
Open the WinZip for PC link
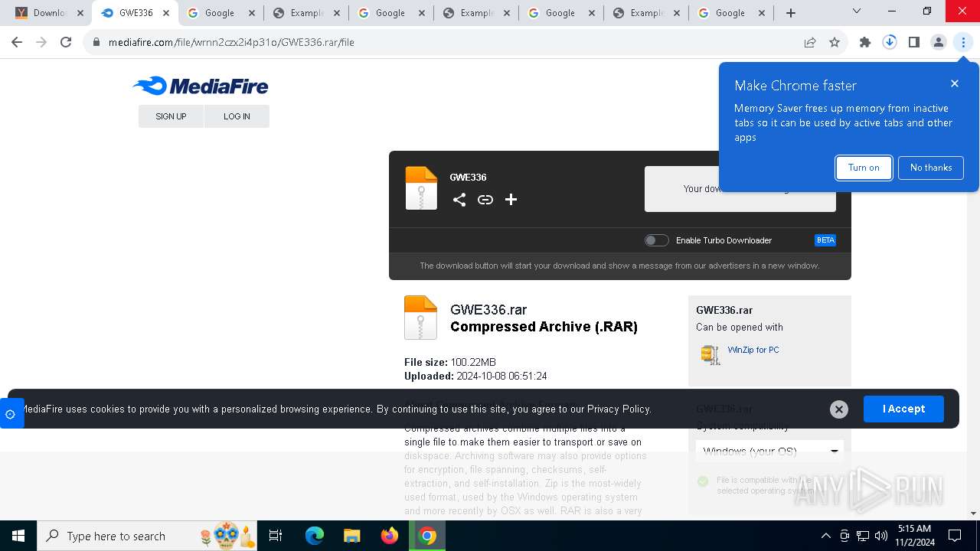[x=753, y=350]
